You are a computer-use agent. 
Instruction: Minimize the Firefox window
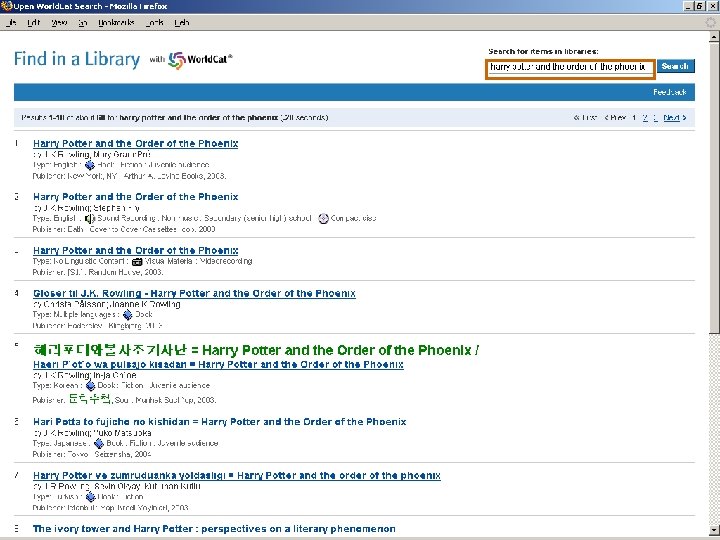[x=688, y=6]
